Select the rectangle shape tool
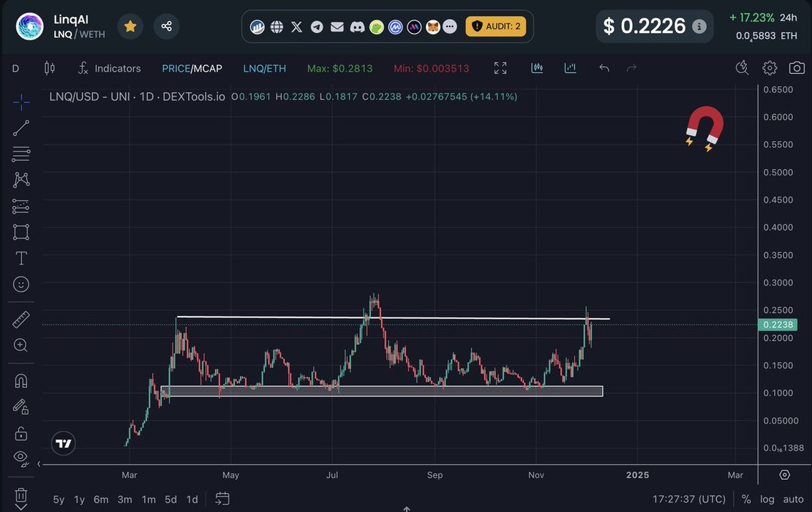 tap(21, 232)
